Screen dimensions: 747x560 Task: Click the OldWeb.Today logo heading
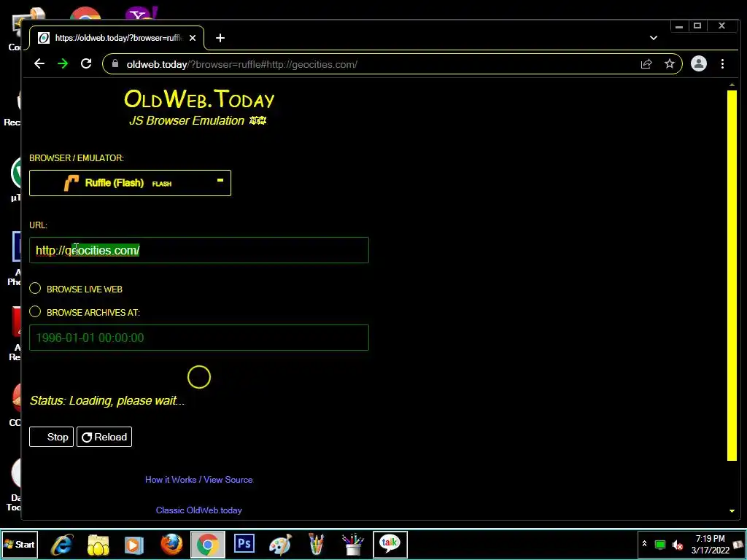[x=199, y=99]
